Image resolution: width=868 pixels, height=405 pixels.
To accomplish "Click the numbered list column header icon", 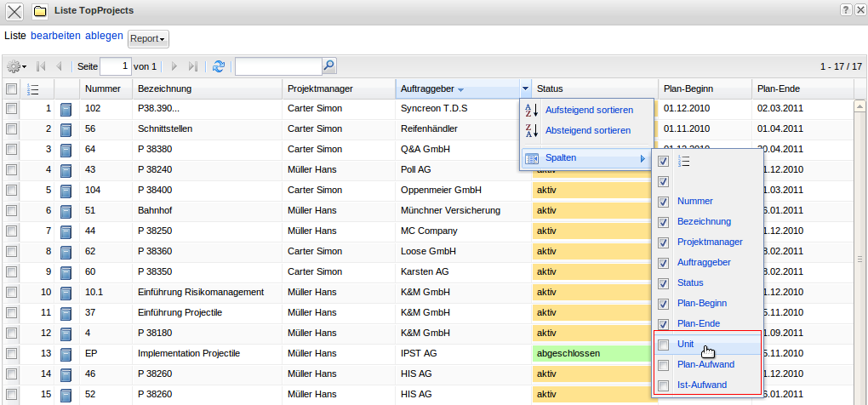I will tap(33, 88).
